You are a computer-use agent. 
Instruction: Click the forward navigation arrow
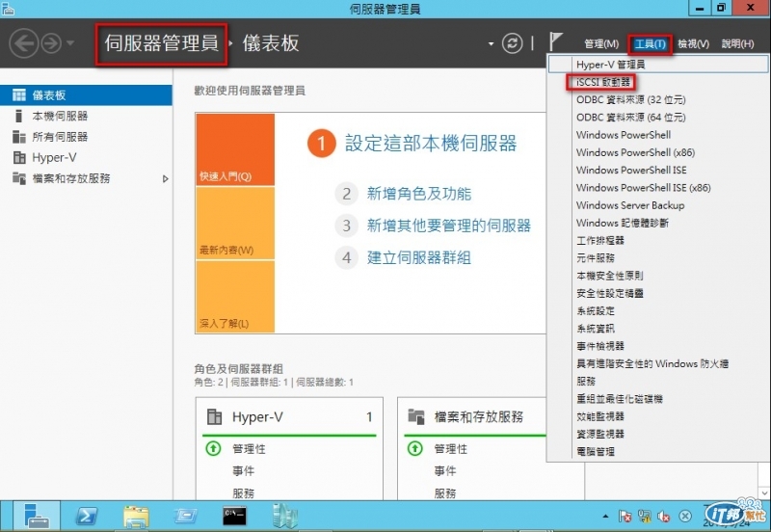tap(51, 43)
